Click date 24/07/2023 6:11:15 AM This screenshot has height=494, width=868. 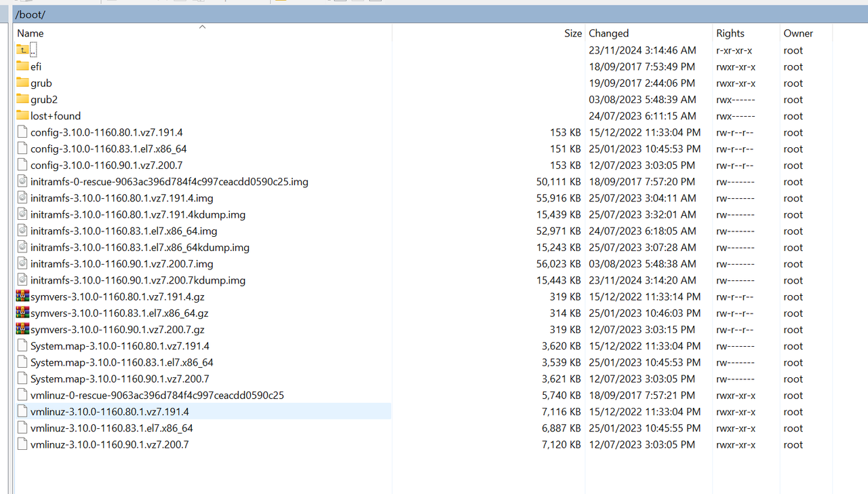click(642, 116)
